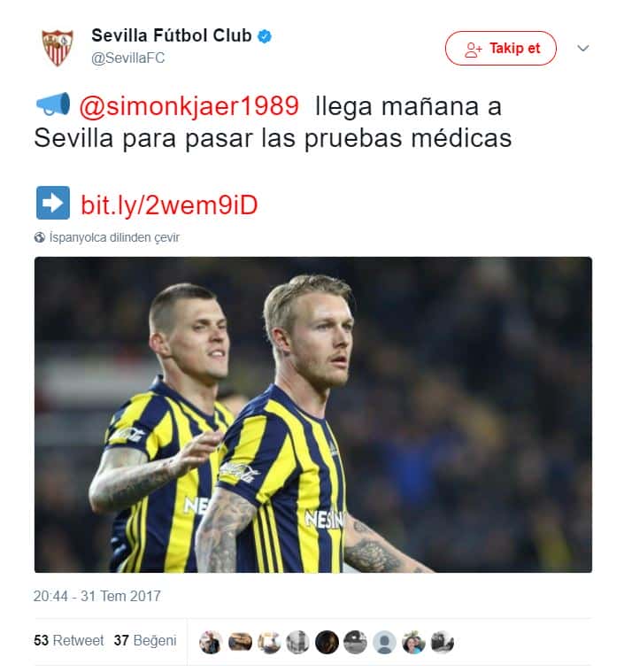The height and width of the screenshot is (672, 624).
Task: Click the dark circular liker avatar
Action: [x=327, y=643]
